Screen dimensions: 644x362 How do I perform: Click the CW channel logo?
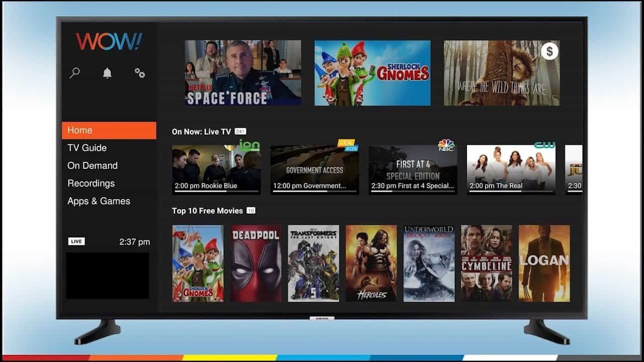(544, 145)
